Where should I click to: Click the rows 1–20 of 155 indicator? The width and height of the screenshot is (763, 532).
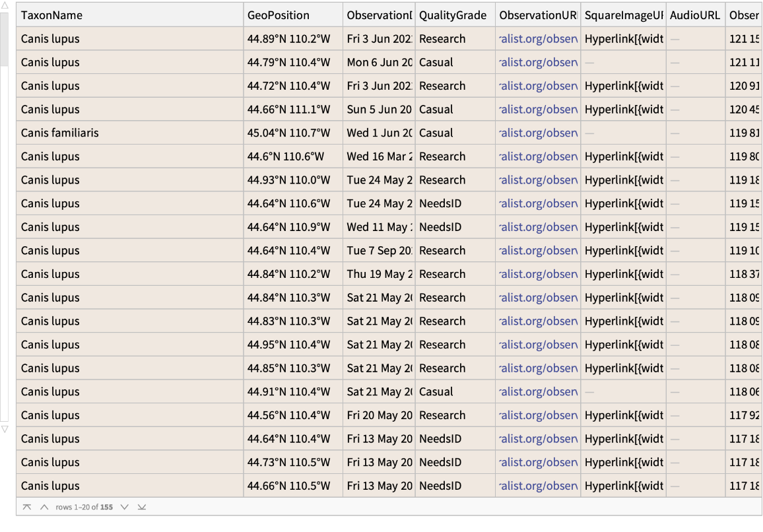coord(84,507)
